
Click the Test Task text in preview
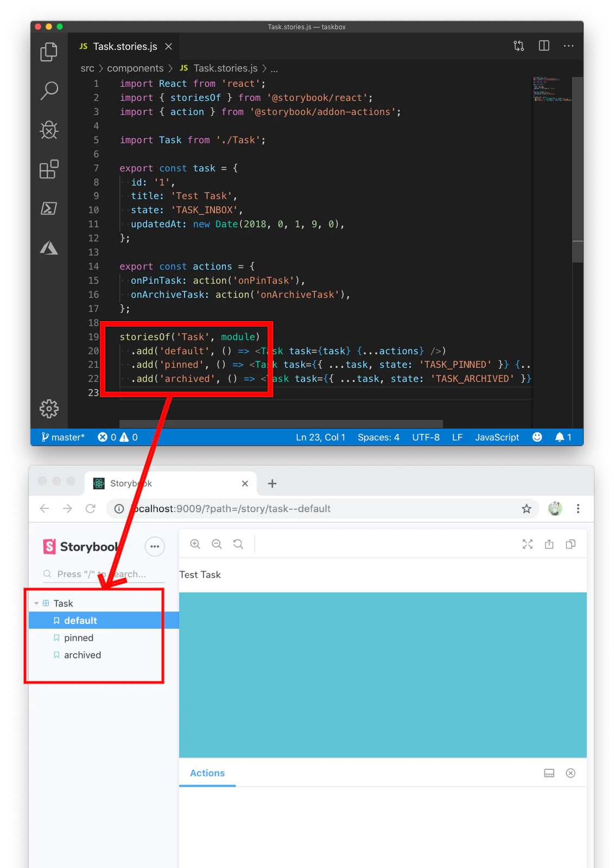point(200,575)
